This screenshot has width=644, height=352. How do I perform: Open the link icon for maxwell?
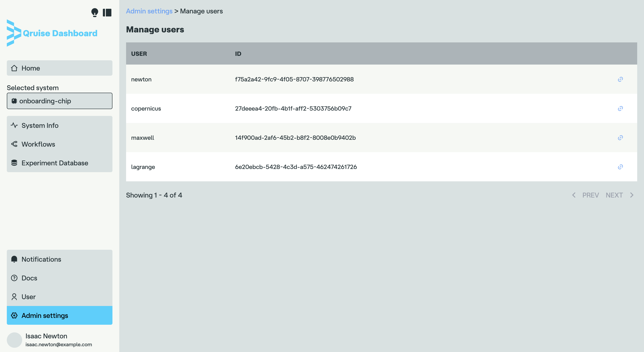click(x=620, y=138)
